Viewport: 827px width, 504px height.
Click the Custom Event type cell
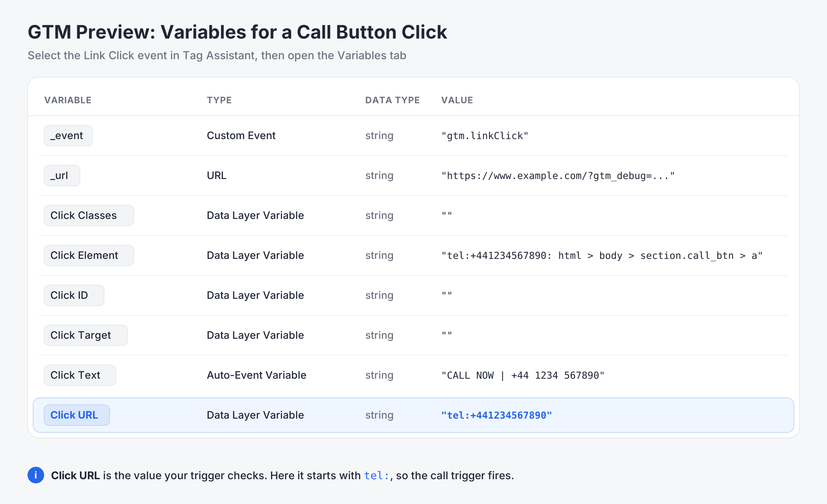tap(241, 136)
